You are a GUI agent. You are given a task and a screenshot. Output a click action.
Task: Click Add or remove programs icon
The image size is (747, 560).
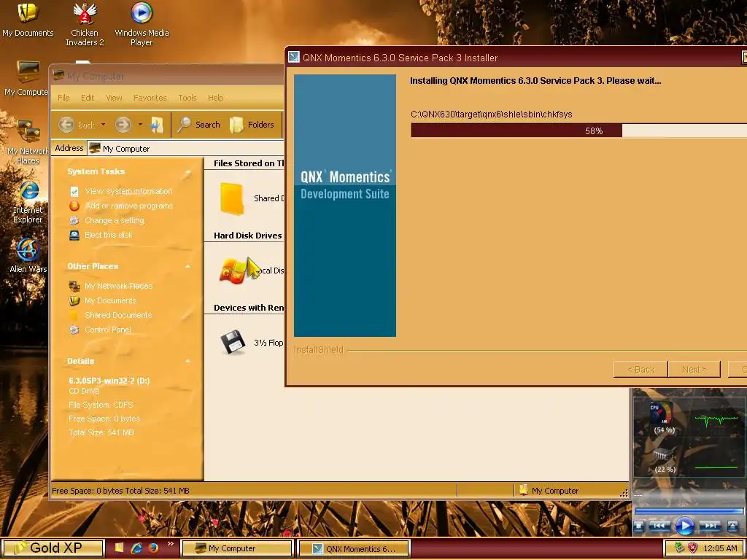pyautogui.click(x=74, y=206)
